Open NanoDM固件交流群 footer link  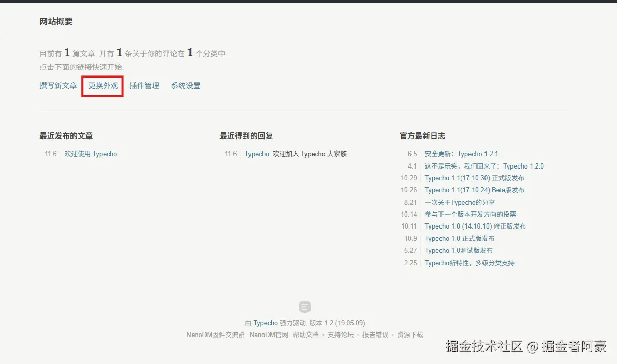pyautogui.click(x=216, y=335)
